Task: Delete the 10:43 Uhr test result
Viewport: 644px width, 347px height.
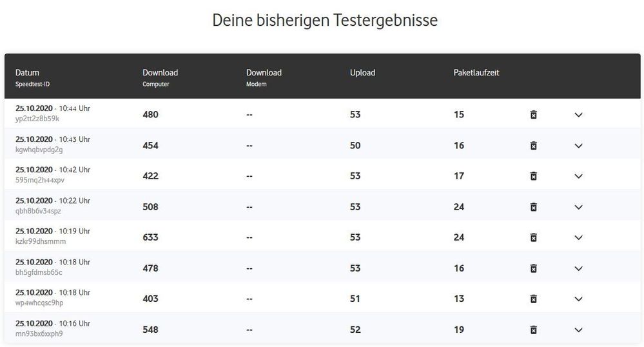Action: 533,146
